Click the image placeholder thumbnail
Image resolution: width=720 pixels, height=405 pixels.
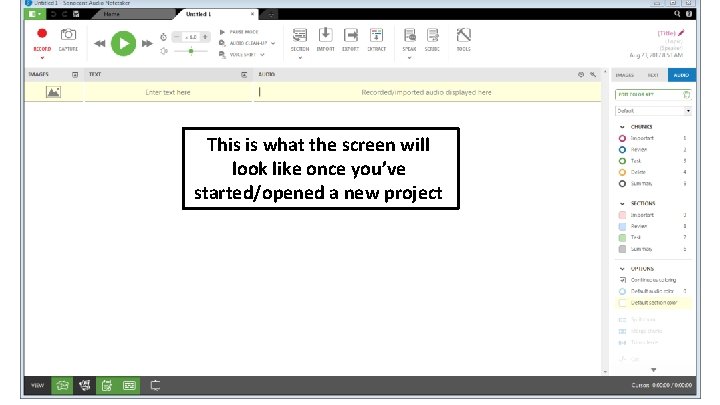point(53,92)
